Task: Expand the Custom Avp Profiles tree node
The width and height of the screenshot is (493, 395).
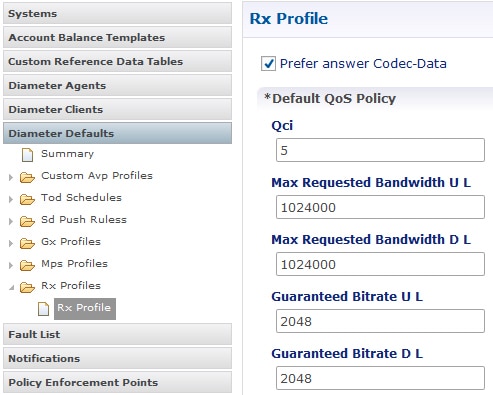Action: click(11, 177)
